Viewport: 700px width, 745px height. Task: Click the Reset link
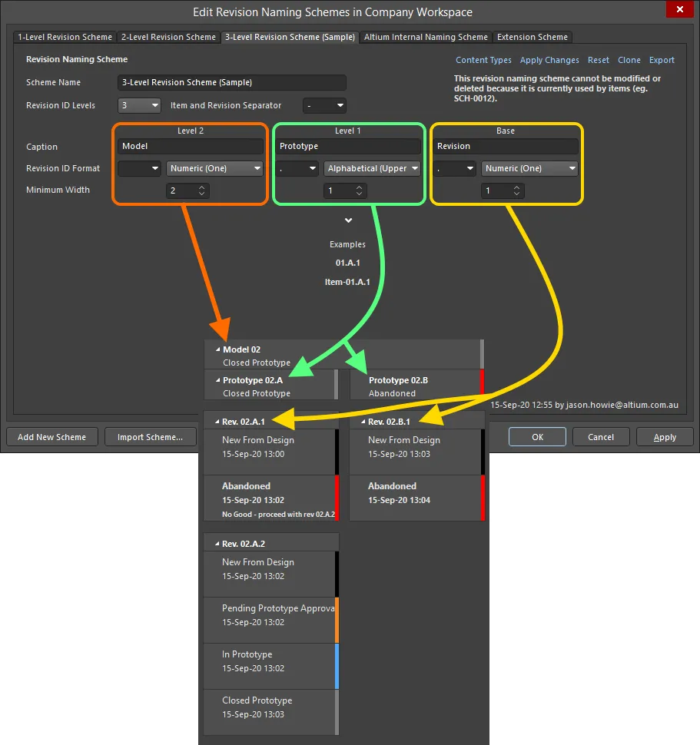click(599, 60)
